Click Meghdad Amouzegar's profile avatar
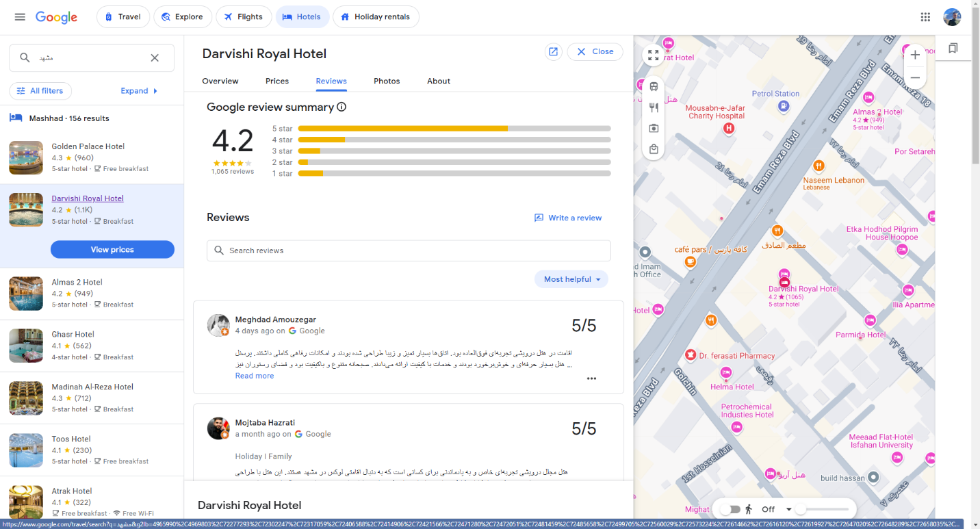980x529 pixels. [218, 325]
